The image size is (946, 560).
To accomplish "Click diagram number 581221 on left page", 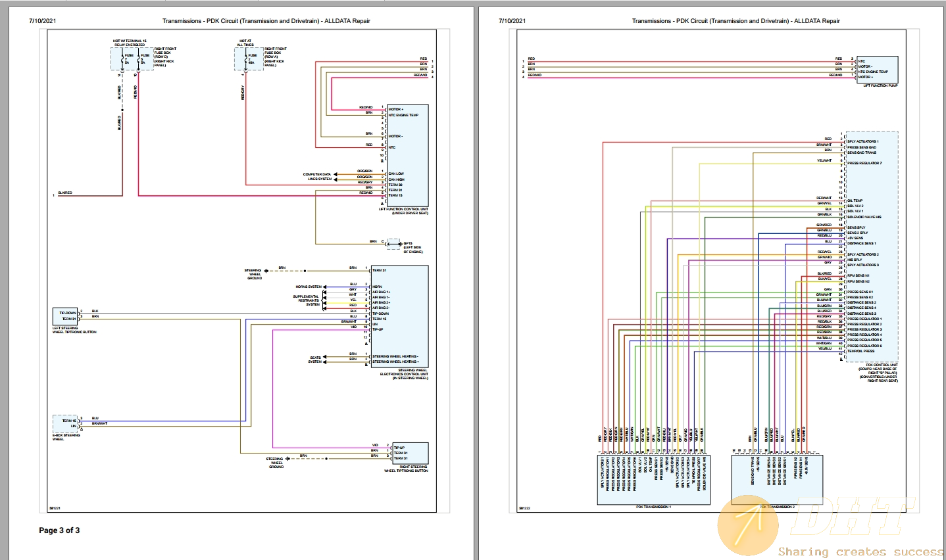I will 55,508.
